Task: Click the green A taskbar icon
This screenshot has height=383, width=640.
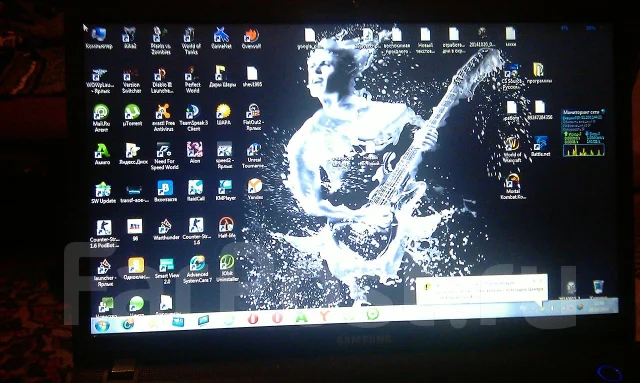Action: point(302,317)
